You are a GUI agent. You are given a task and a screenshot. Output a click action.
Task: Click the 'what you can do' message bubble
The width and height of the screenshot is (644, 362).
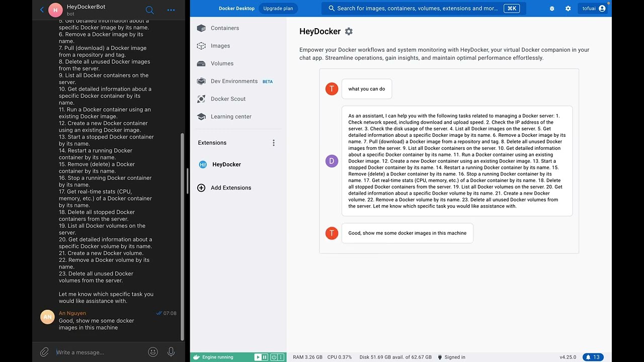(x=367, y=89)
